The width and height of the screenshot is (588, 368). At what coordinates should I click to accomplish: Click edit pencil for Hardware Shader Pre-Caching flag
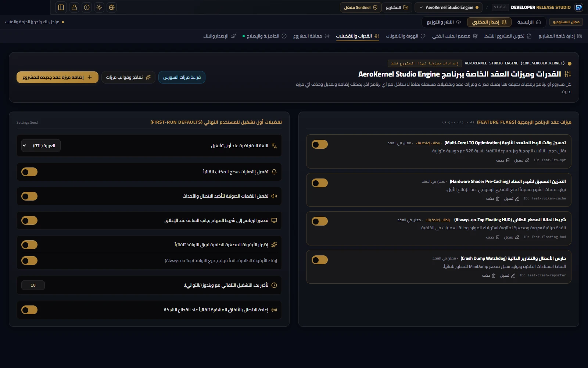point(517,199)
